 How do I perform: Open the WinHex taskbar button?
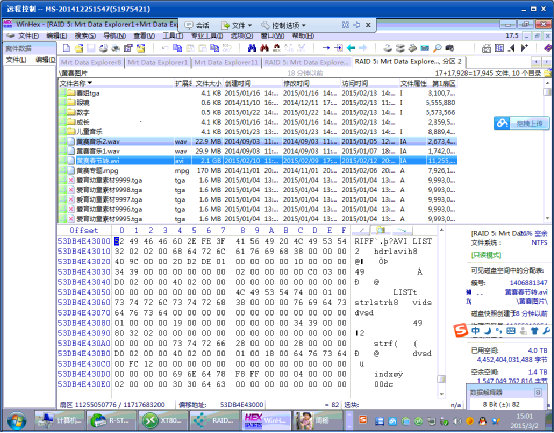coord(267,420)
